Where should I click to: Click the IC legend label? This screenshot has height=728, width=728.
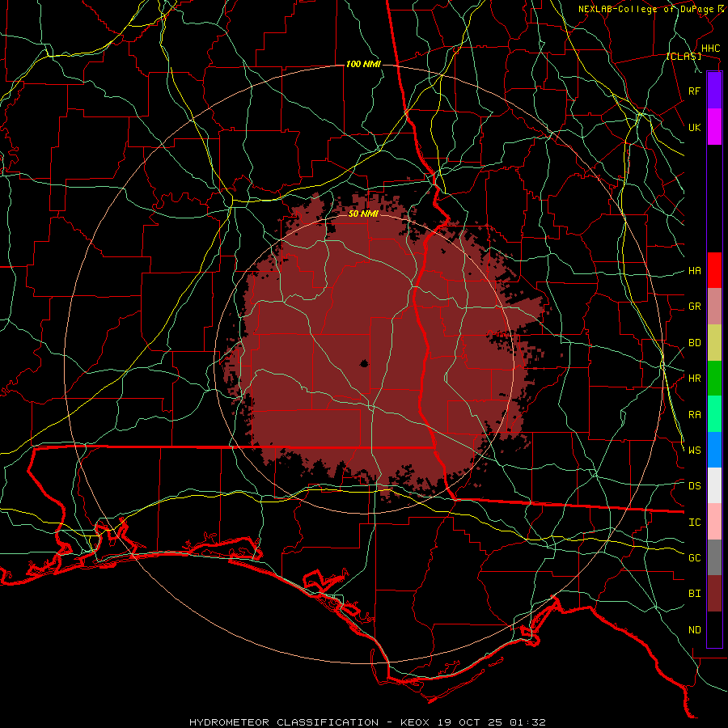pos(694,523)
